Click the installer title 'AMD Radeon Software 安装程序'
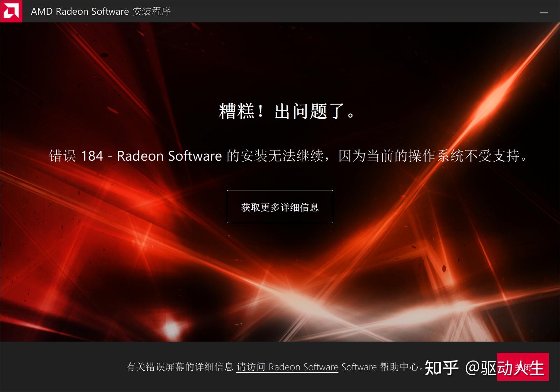This screenshot has width=560, height=392. pos(101,11)
